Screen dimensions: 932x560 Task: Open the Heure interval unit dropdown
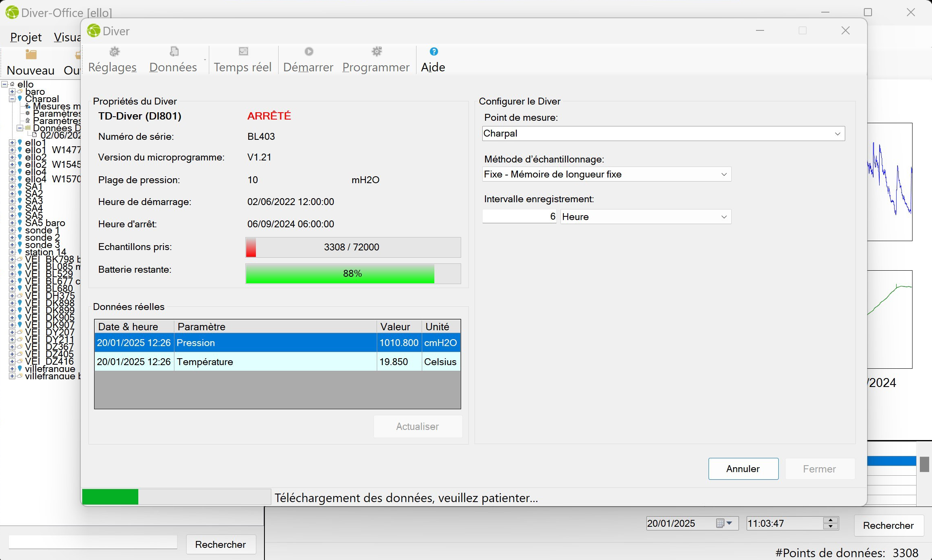pos(724,217)
